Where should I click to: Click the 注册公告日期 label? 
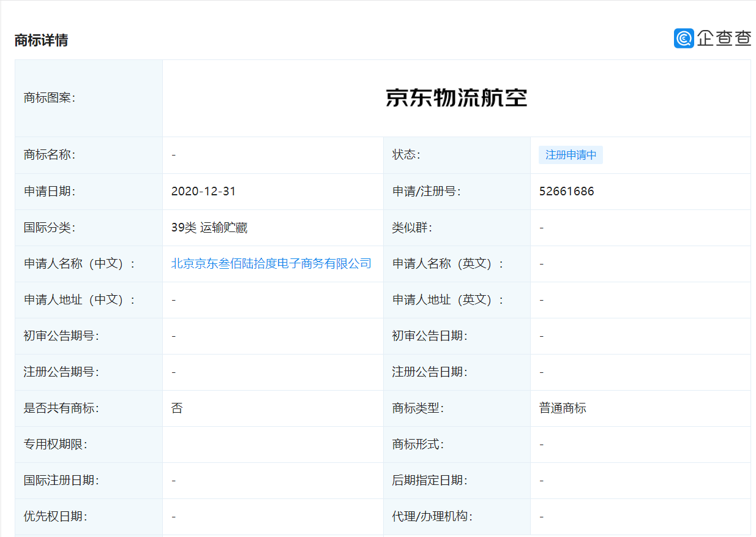(x=430, y=372)
